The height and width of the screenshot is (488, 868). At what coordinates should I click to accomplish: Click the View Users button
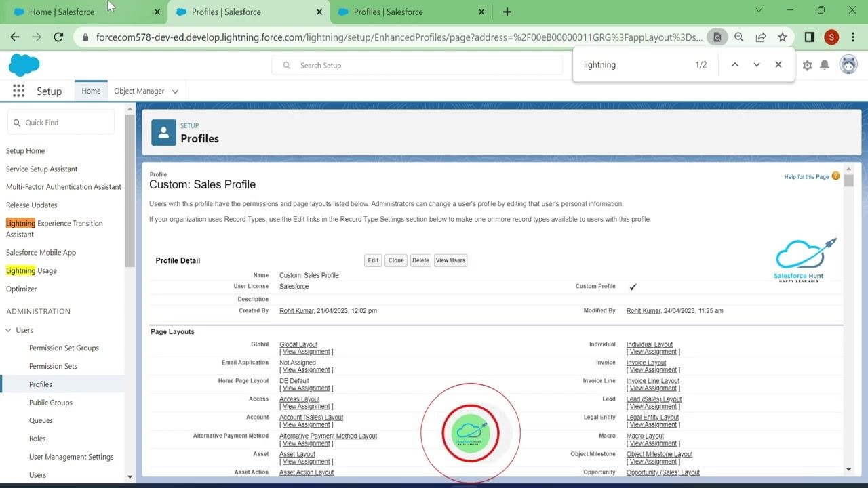(x=450, y=260)
